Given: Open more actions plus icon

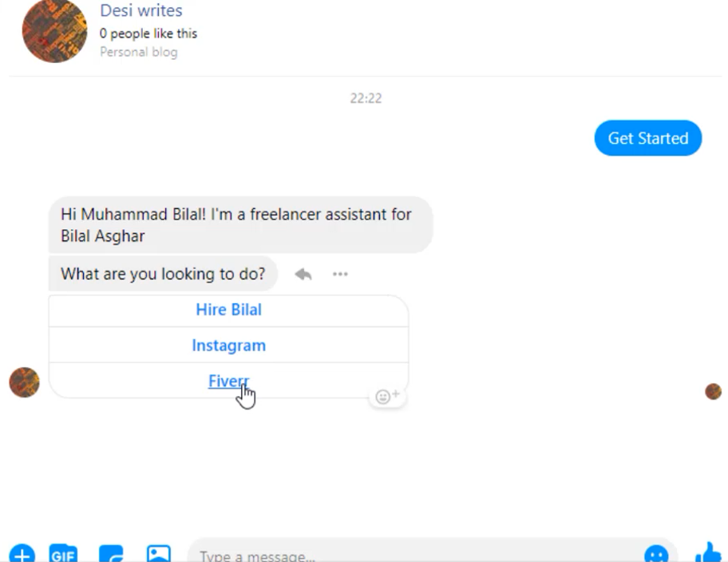Looking at the screenshot, I should (22, 554).
